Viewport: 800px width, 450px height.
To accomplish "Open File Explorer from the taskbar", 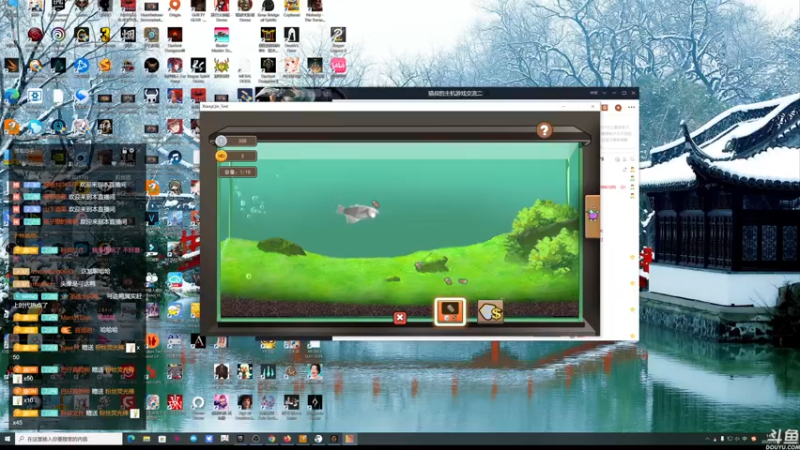I will coord(146,439).
